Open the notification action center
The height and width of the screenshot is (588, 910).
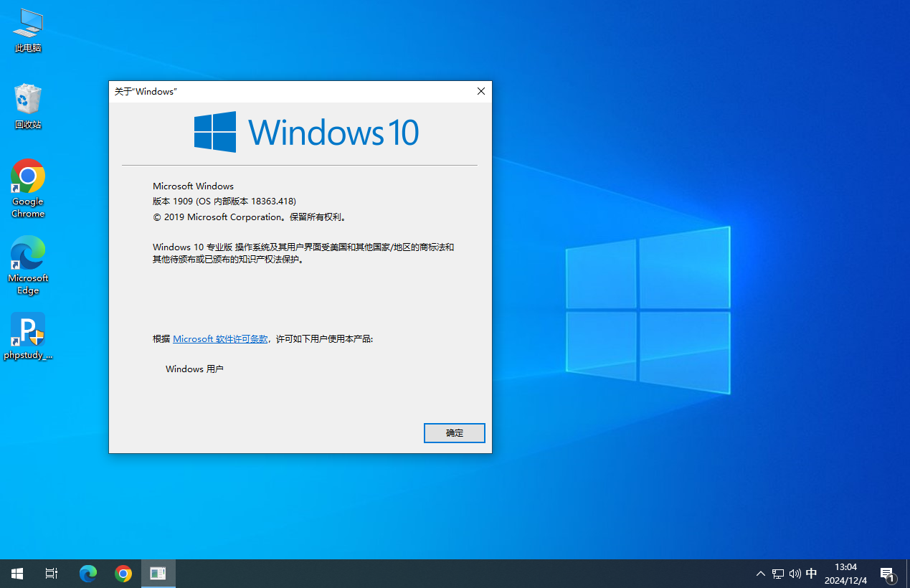(888, 574)
